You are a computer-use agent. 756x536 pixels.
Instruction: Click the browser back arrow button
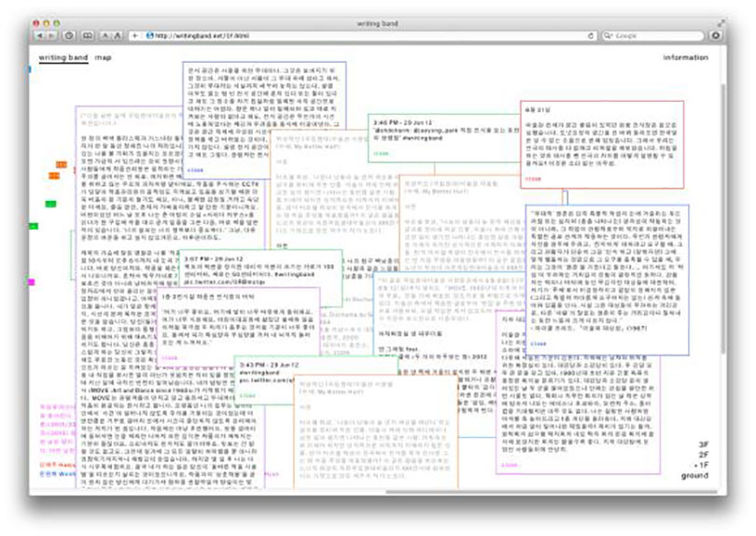40,35
